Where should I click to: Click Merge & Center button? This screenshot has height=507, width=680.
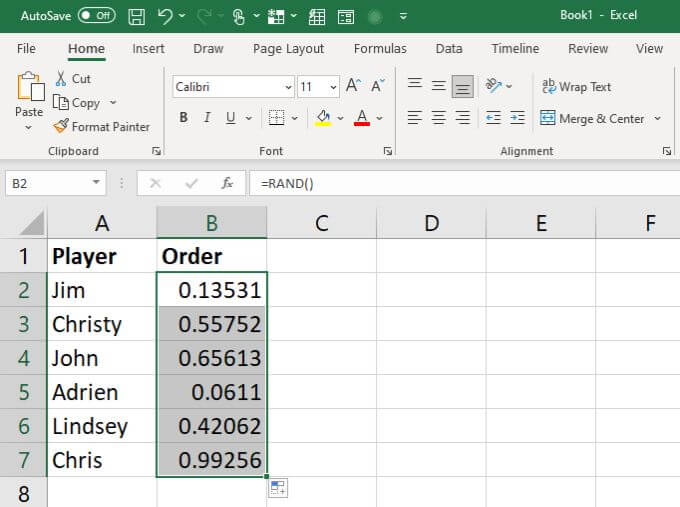[x=592, y=118]
